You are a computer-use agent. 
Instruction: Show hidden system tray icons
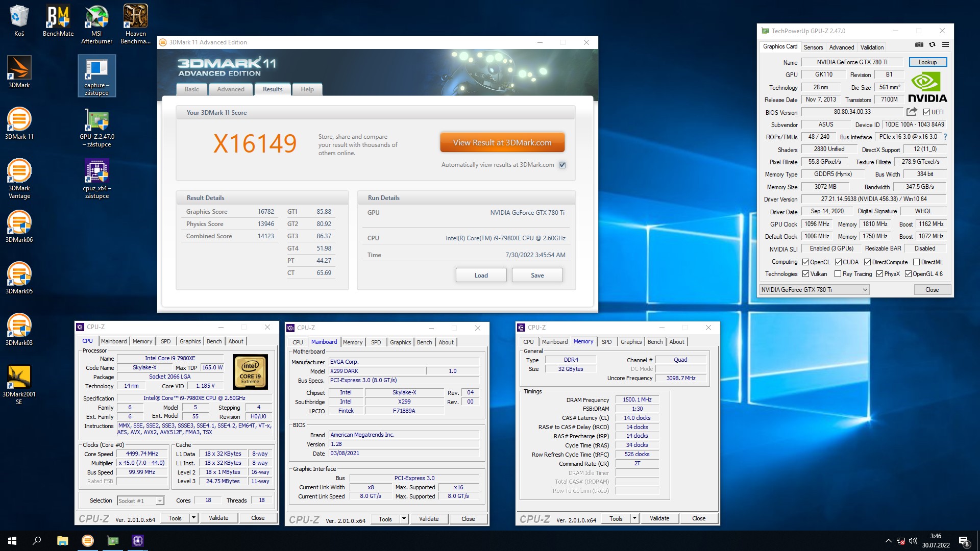click(x=888, y=541)
